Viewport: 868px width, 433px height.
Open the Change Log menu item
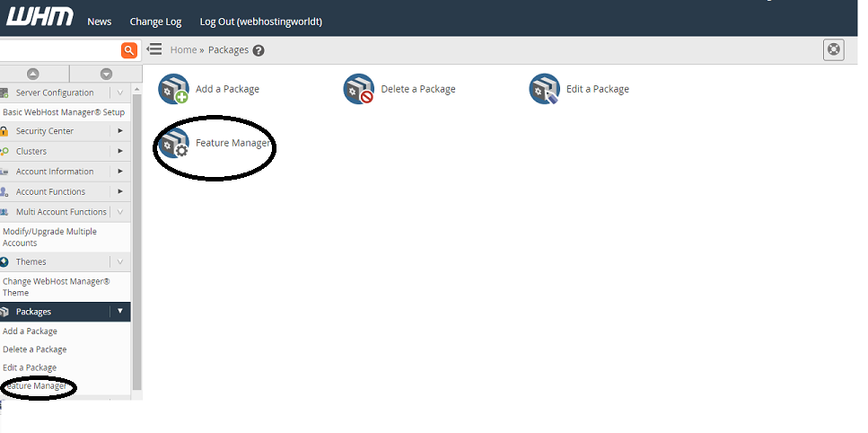click(x=155, y=22)
